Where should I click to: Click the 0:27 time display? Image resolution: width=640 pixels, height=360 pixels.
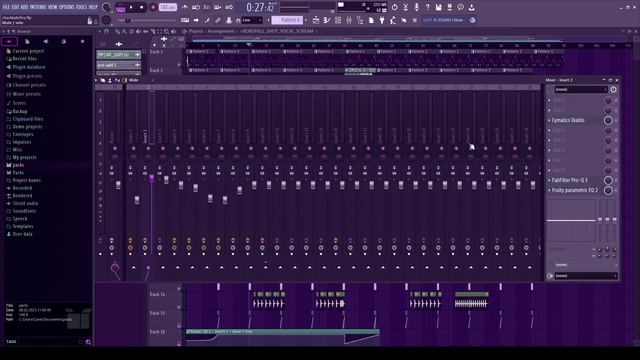pyautogui.click(x=260, y=7)
